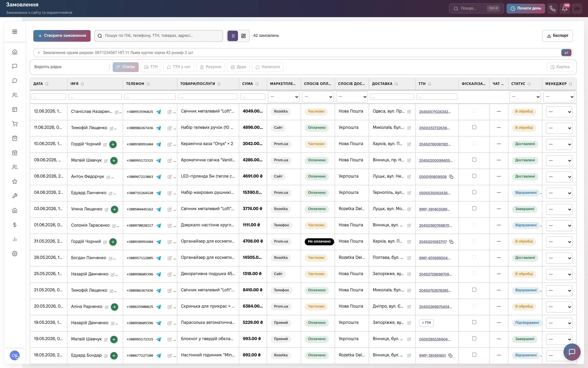Edit delivery address for Одеса row
This screenshot has height=368, width=588.
(x=409, y=112)
